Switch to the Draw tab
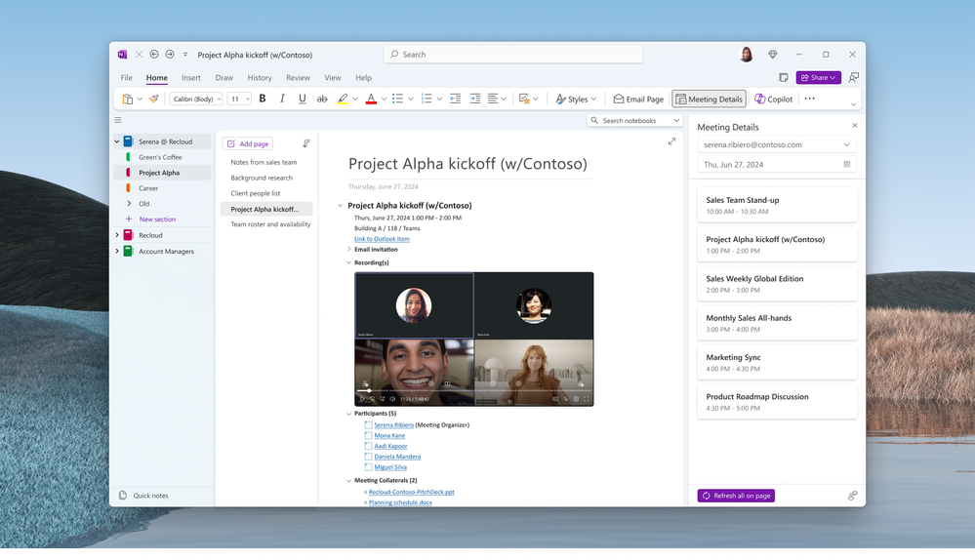Image resolution: width=975 pixels, height=560 pixels. pos(223,78)
